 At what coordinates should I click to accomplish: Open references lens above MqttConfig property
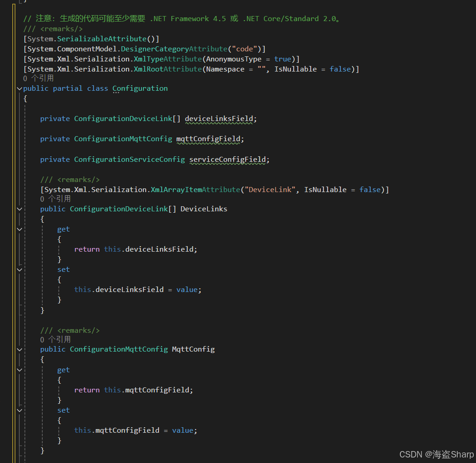55,340
